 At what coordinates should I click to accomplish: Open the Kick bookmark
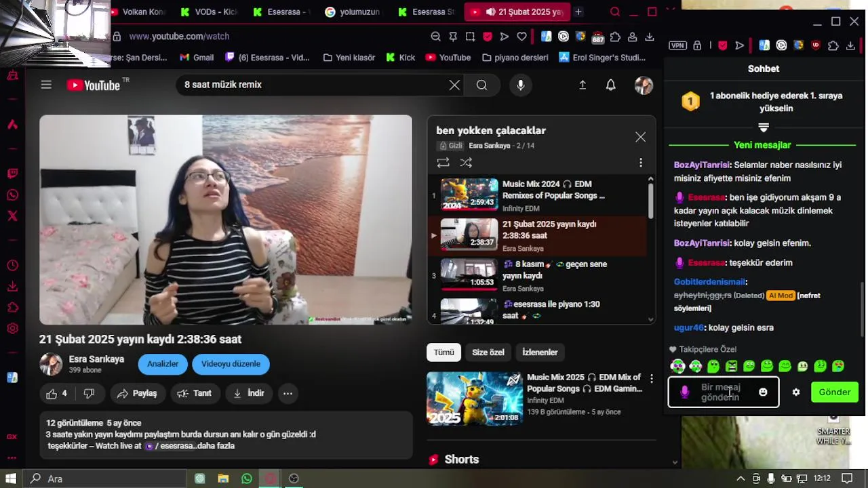(x=400, y=58)
